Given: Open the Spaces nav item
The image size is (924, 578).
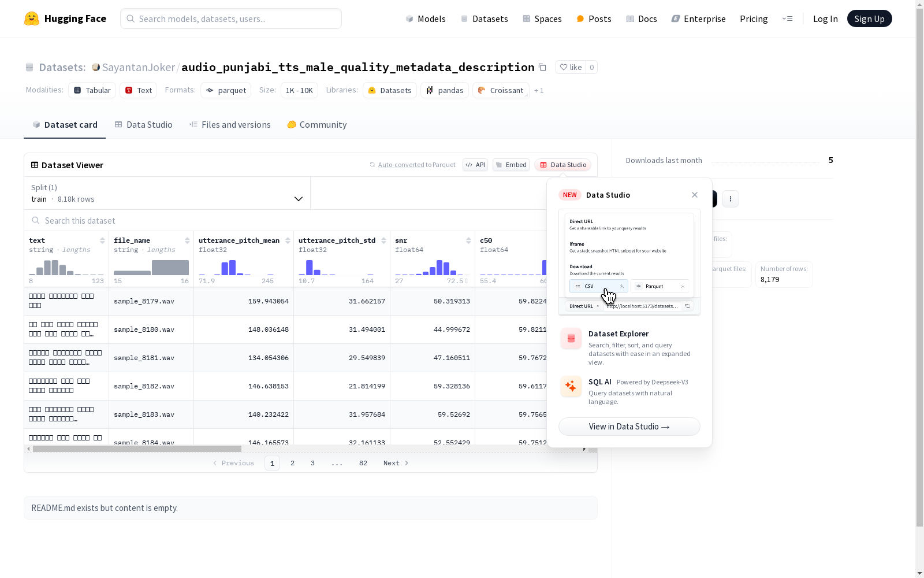Looking at the screenshot, I should tap(542, 18).
